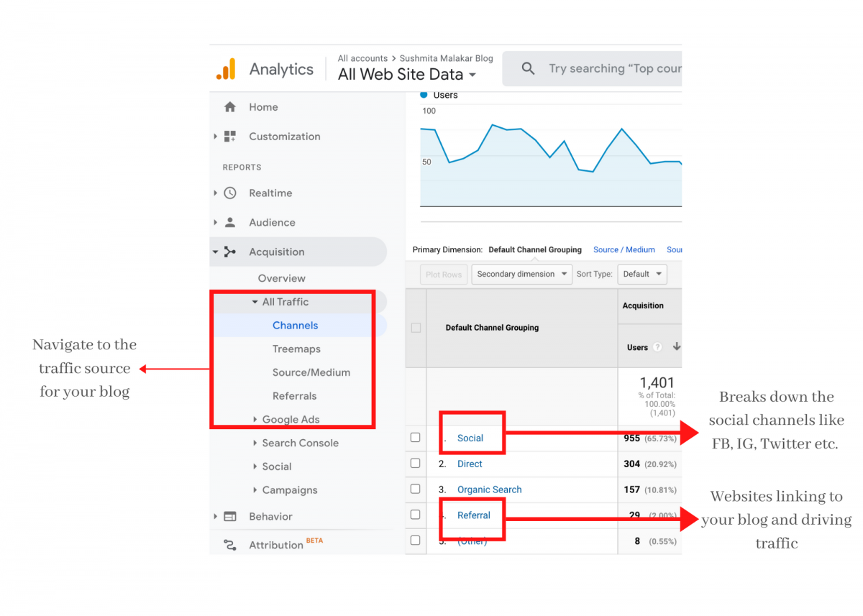863x616 pixels.
Task: Expand the Customization section arrow
Action: pos(216,136)
